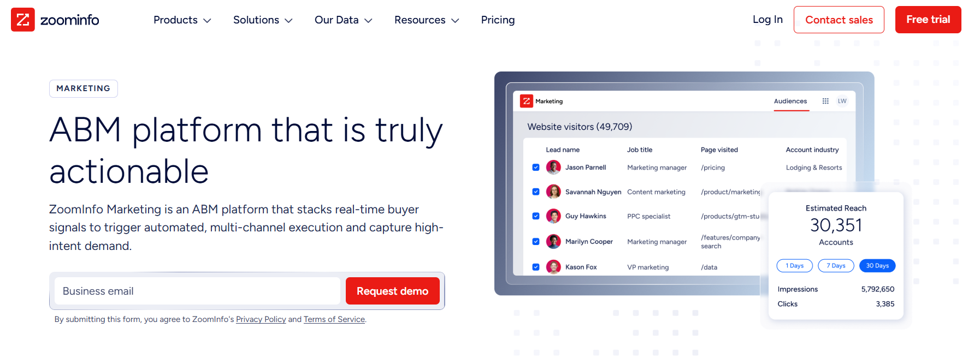Click the Page visited column header
The height and width of the screenshot is (358, 980).
719,150
